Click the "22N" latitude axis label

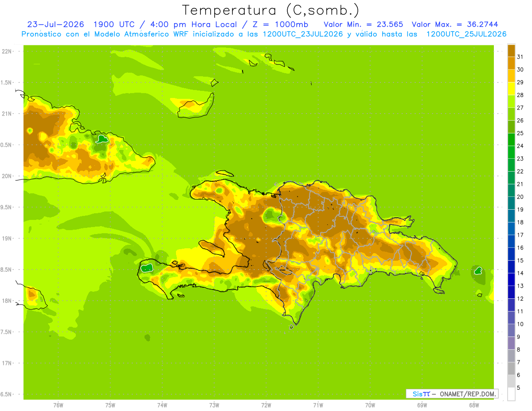click(7, 51)
